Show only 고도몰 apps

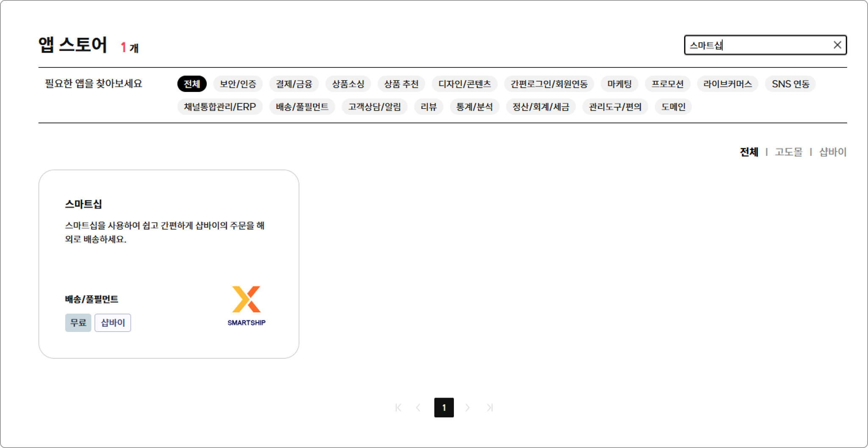788,152
